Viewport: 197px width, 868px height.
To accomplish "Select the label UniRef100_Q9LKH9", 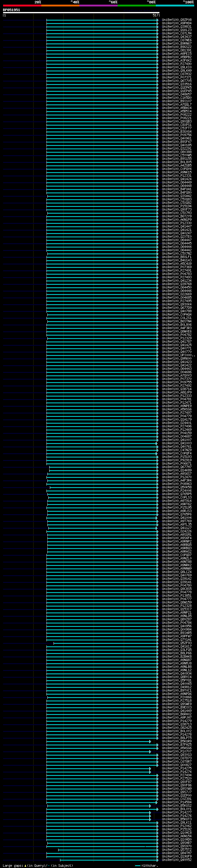I will point(177,71).
